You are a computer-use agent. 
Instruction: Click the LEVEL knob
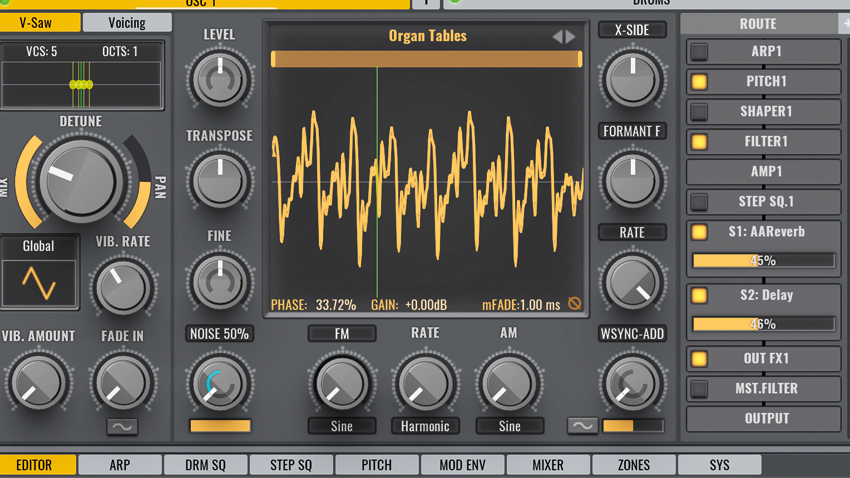(220, 79)
